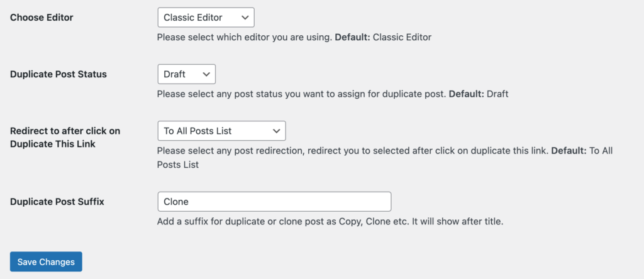Click the 'Please select which editor' help text
The width and height of the screenshot is (644, 279).
tap(294, 37)
